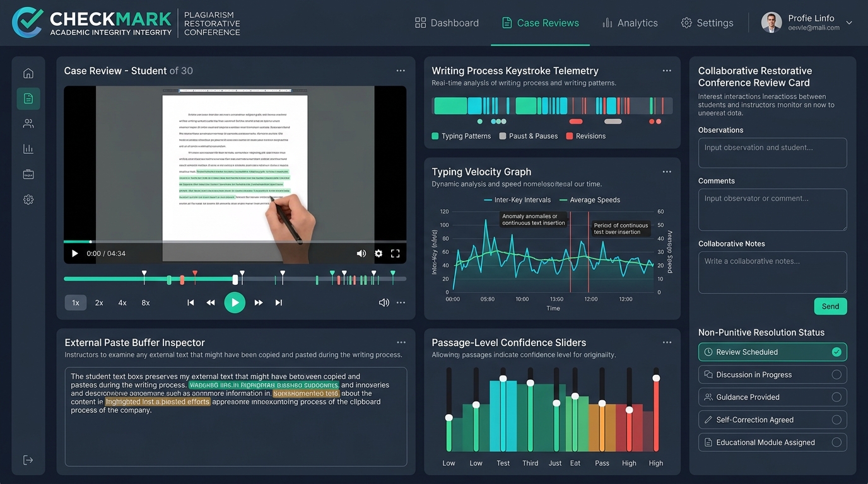This screenshot has width=868, height=484.
Task: Click the logout icon at the sidebar bottom
Action: [x=28, y=460]
